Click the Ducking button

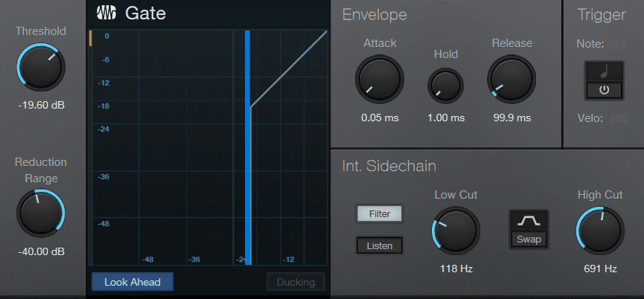(296, 282)
